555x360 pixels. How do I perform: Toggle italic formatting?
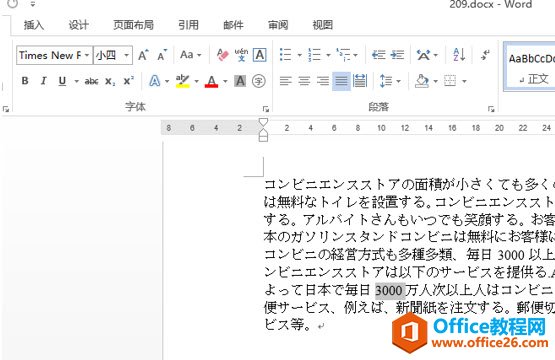point(44,81)
